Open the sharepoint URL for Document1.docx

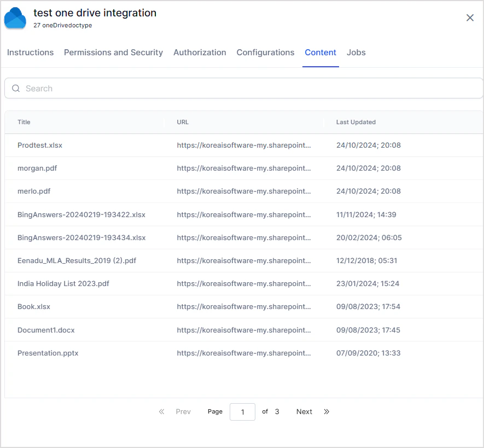tap(244, 330)
